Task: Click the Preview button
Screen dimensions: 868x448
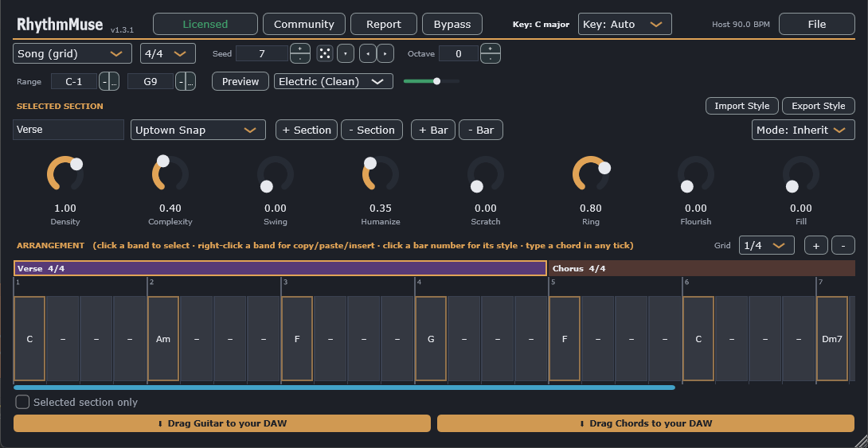Action: click(x=240, y=81)
